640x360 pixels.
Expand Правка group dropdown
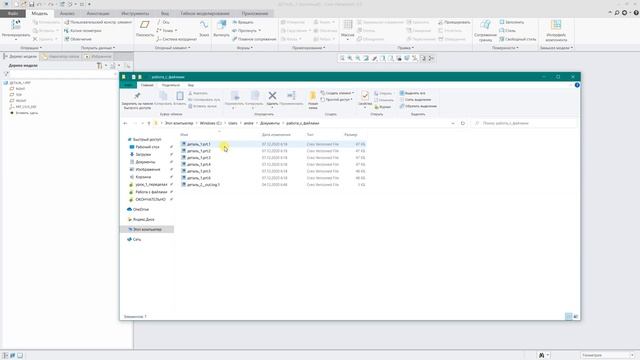[x=406, y=48]
